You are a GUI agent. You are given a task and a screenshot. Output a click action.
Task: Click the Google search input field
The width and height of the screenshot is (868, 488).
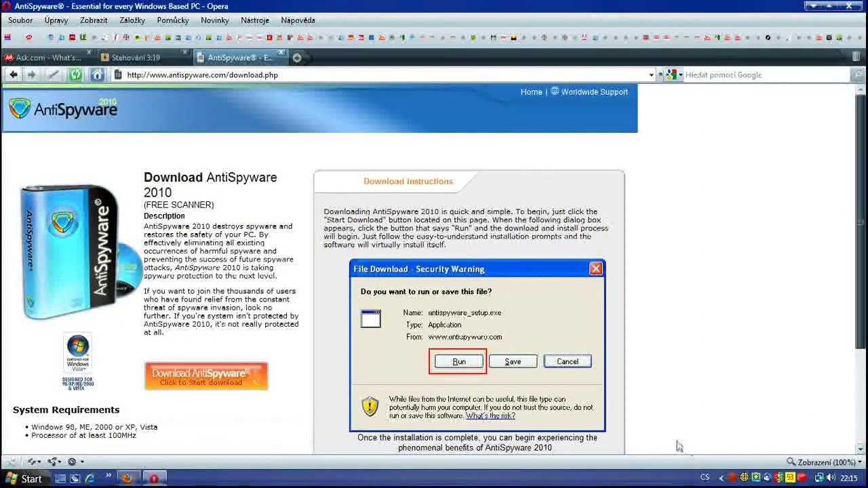coord(766,75)
